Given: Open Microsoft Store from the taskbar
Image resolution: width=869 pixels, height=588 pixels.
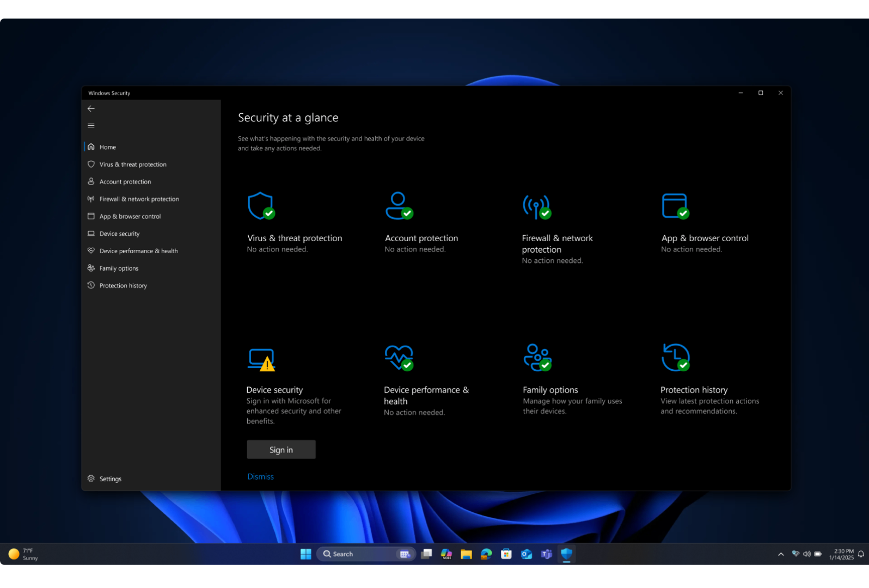Looking at the screenshot, I should pyautogui.click(x=506, y=554).
